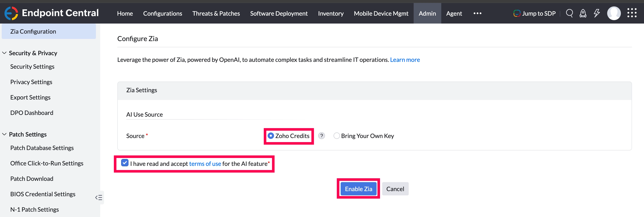The height and width of the screenshot is (217, 644).
Task: Open Security Settings in sidebar
Action: pos(32,67)
